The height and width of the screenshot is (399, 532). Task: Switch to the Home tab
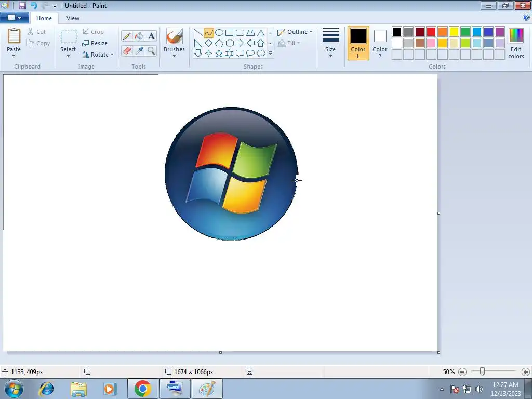(x=44, y=18)
